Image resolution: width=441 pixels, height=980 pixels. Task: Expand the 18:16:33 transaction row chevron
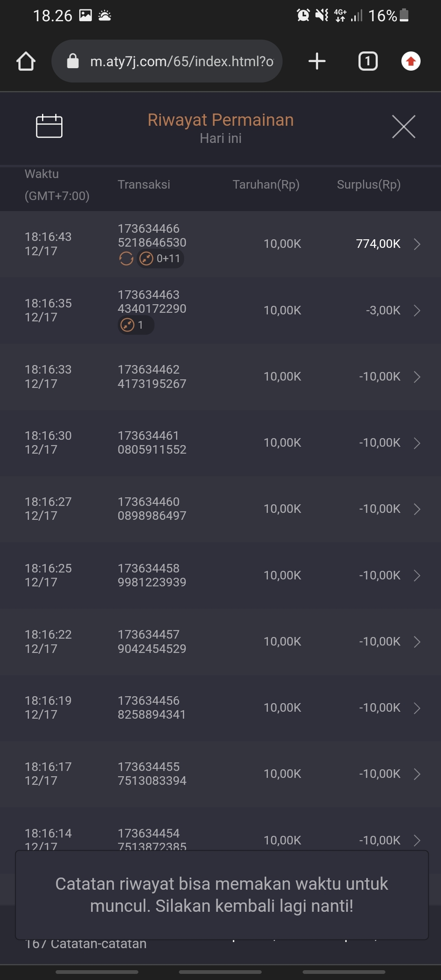(417, 377)
